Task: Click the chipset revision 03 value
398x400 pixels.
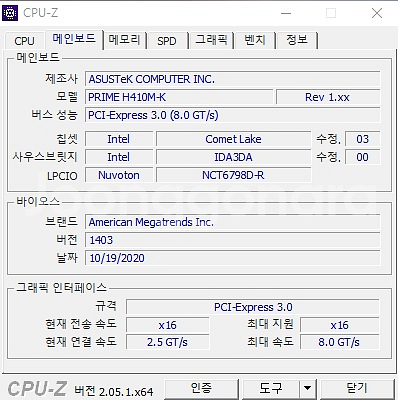Action: point(362,139)
